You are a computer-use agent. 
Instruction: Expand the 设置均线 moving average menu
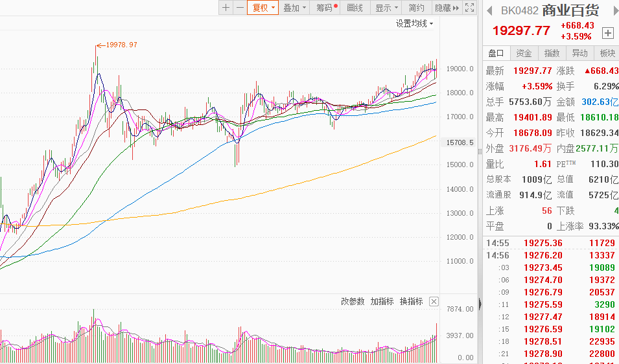coord(415,23)
